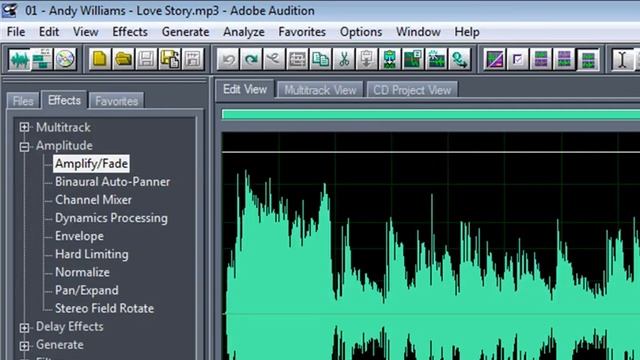
Task: Switch to the Files panel tab
Action: point(23,101)
